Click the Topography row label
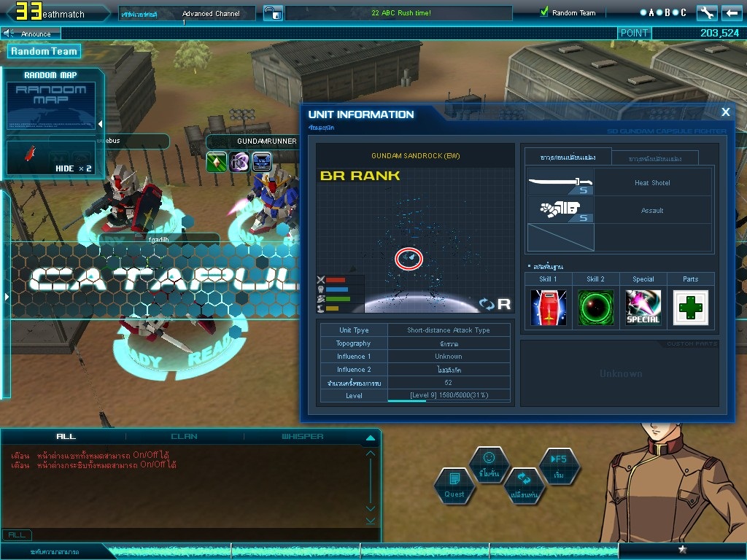 pyautogui.click(x=354, y=343)
